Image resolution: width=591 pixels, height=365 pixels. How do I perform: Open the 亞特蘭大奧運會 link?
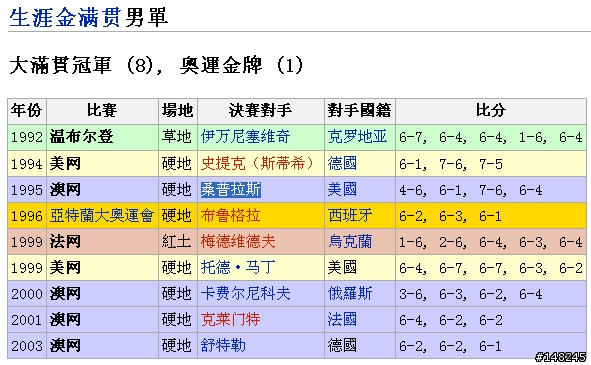point(102,216)
